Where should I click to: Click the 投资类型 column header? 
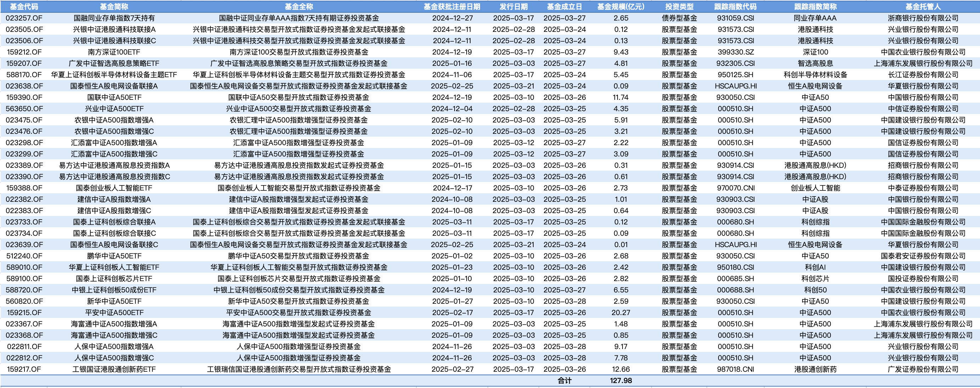point(679,6)
